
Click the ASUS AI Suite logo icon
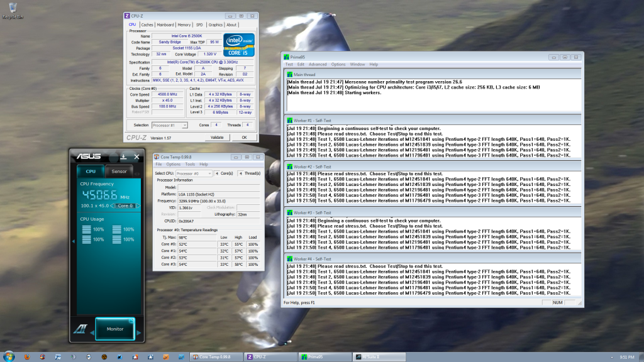pos(80,328)
